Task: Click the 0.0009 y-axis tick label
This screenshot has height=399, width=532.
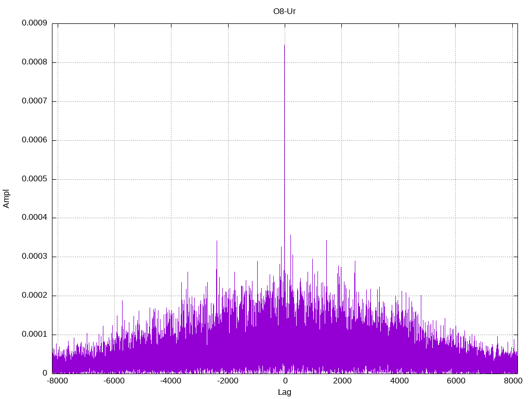Action: 34,23
